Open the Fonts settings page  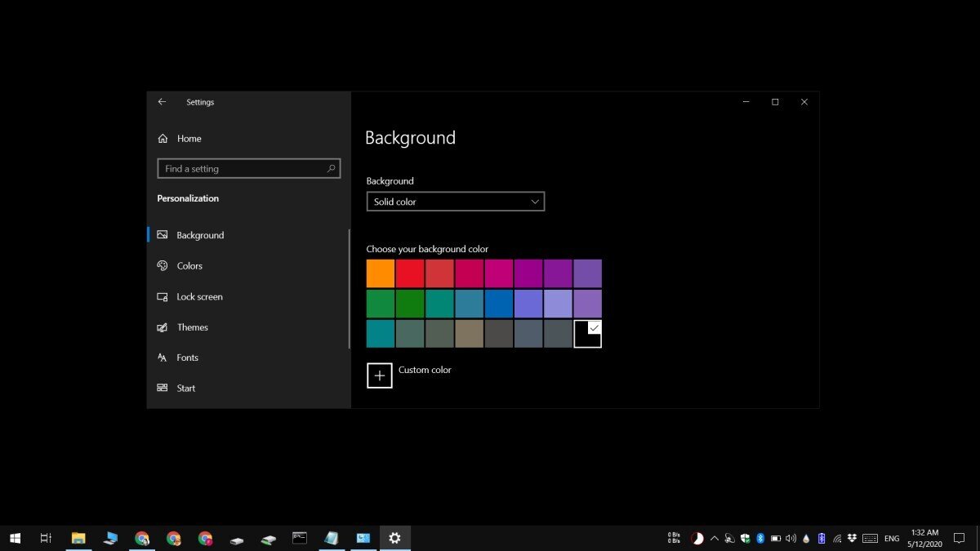pos(187,358)
